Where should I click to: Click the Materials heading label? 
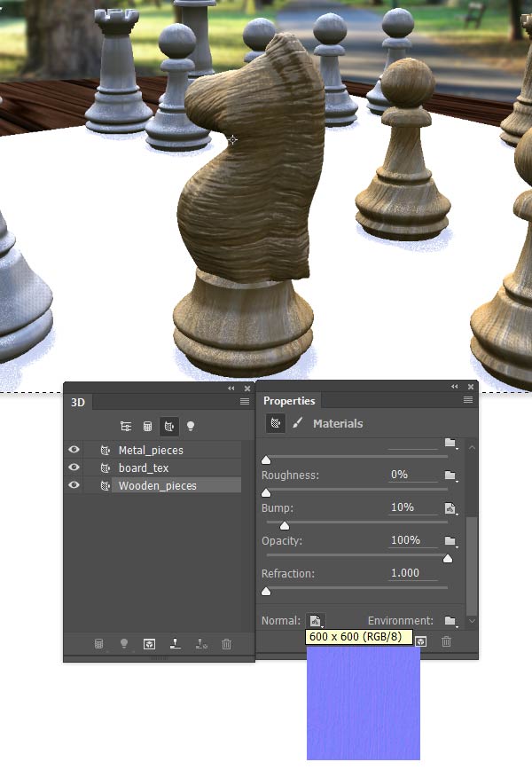[x=338, y=423]
